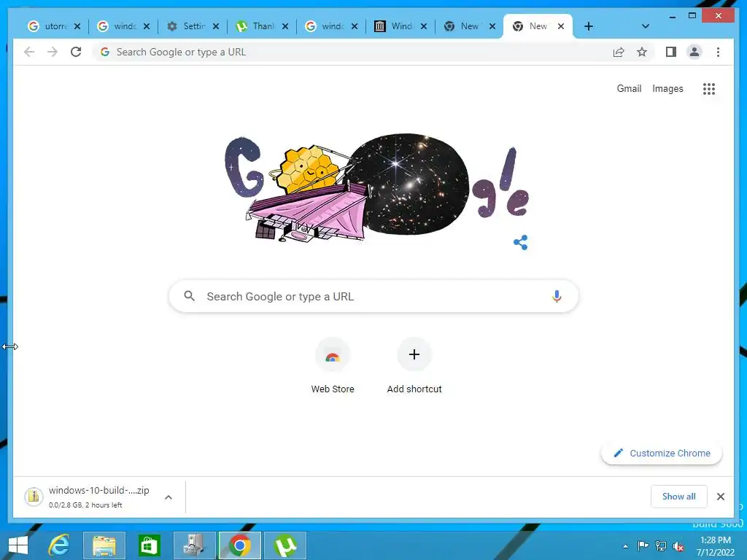Viewport: 747px width, 560px height.
Task: Show hidden system tray icons
Action: [625, 546]
